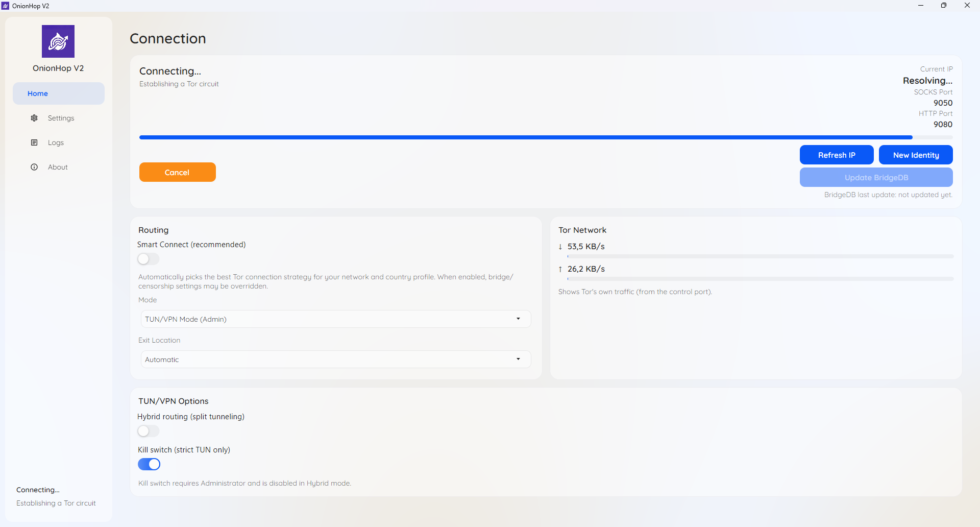Click the connection progress bar

pyautogui.click(x=546, y=137)
